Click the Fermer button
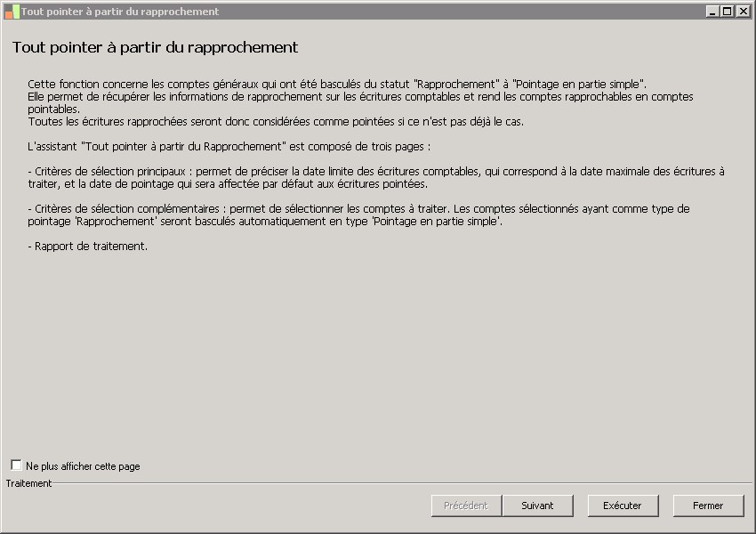Screen dimensions: 756x534 tap(708, 506)
